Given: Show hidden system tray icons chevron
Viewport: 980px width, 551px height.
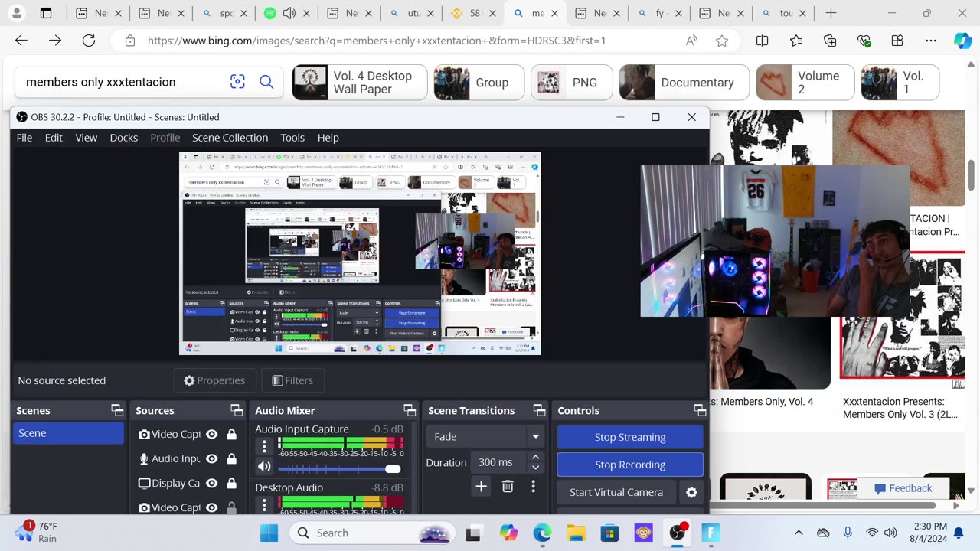Looking at the screenshot, I should (x=799, y=533).
